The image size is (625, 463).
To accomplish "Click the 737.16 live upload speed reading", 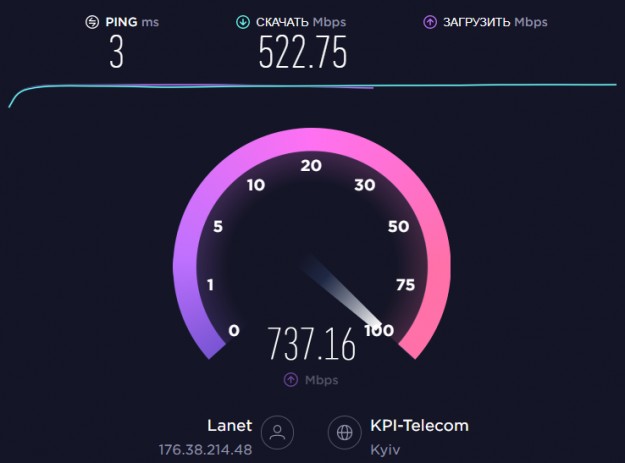I will click(312, 344).
